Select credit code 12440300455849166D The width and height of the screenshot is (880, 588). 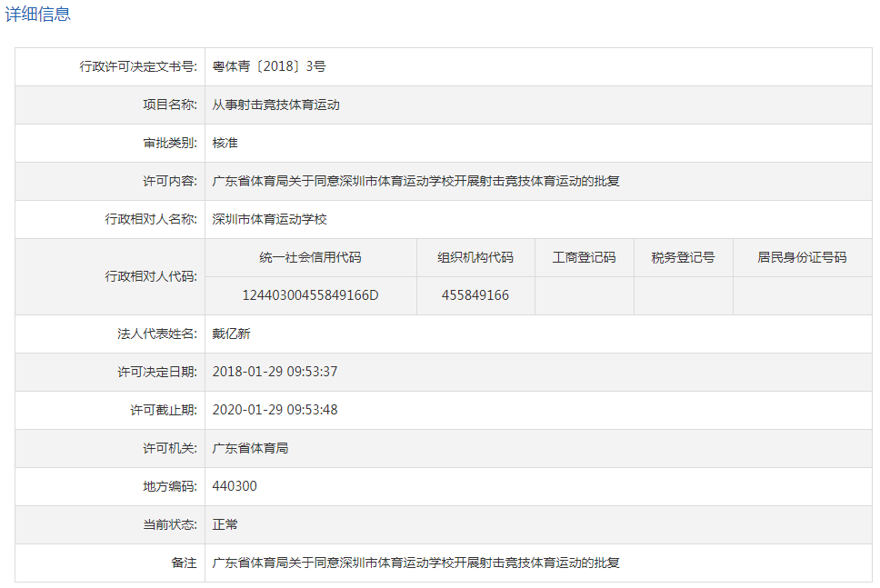(x=310, y=295)
